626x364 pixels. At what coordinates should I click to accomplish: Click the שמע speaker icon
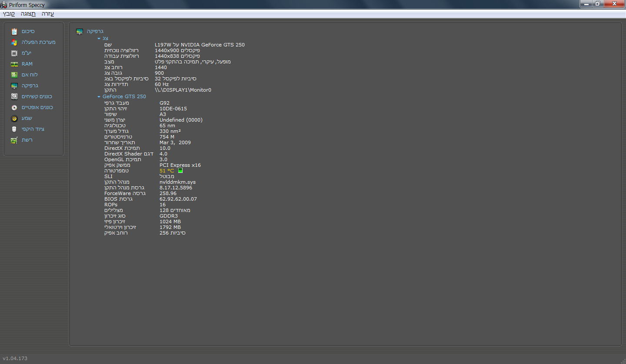[x=14, y=118]
